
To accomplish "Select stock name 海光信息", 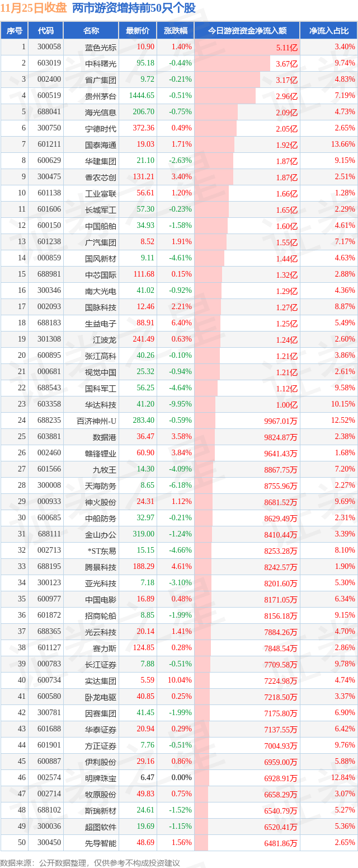I will pyautogui.click(x=101, y=112).
